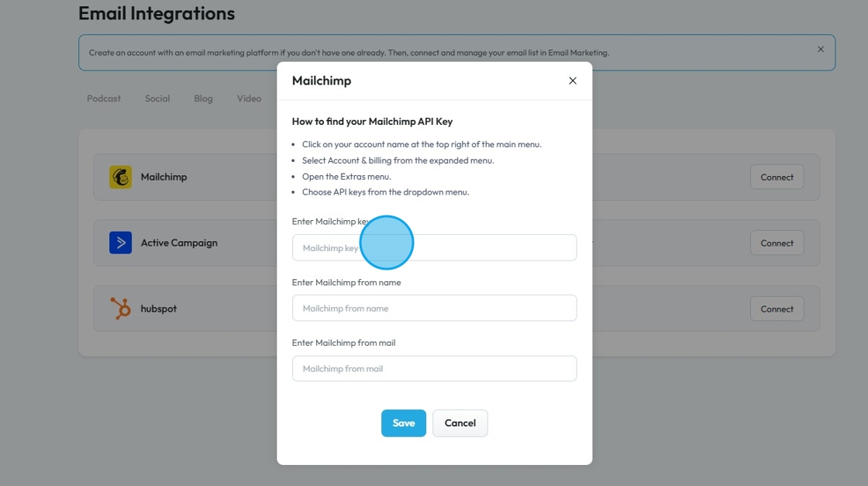Go to the Video tab
This screenshot has width=868, height=486.
[249, 98]
